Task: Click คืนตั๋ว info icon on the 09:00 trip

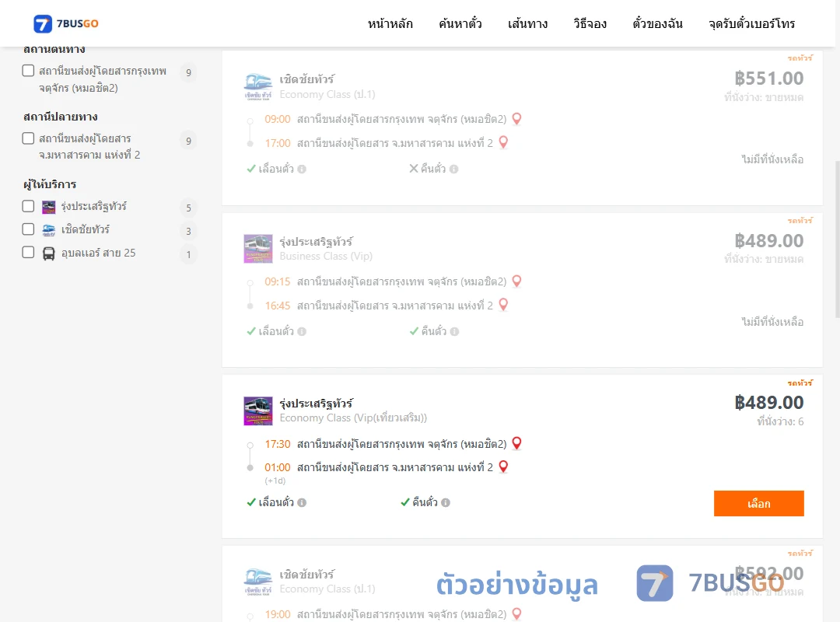Action: tap(453, 169)
